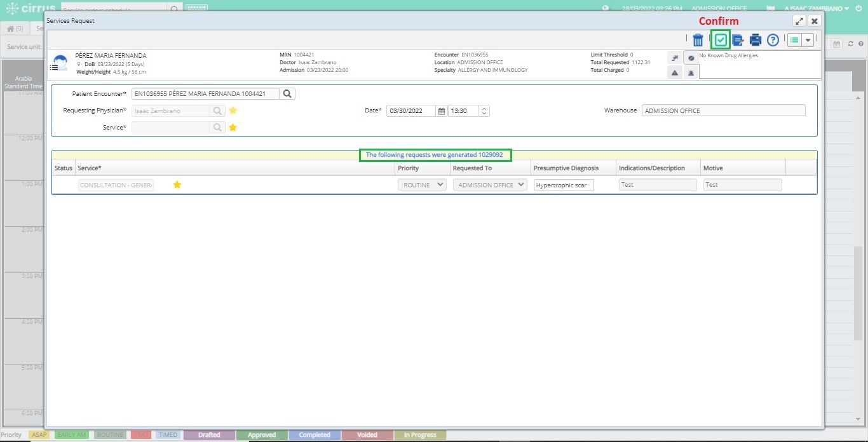Open the Requested To ADMISSION OFFICE dropdown
Image resolution: width=868 pixels, height=442 pixels.
490,185
